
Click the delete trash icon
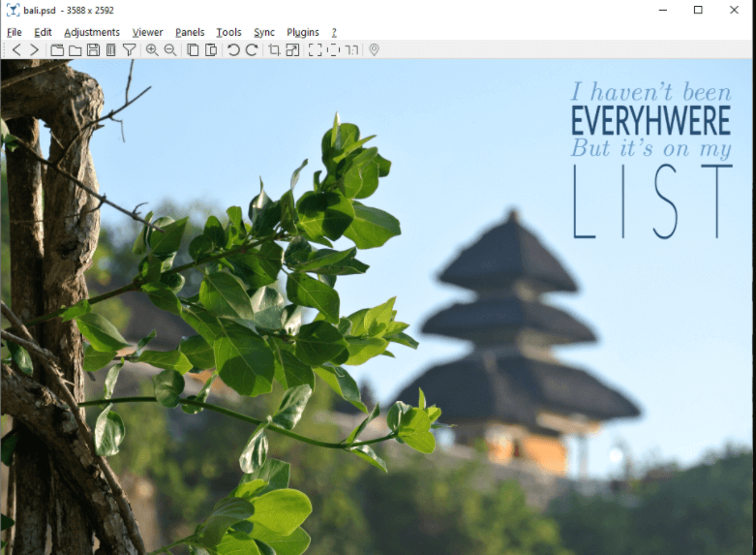(x=110, y=49)
